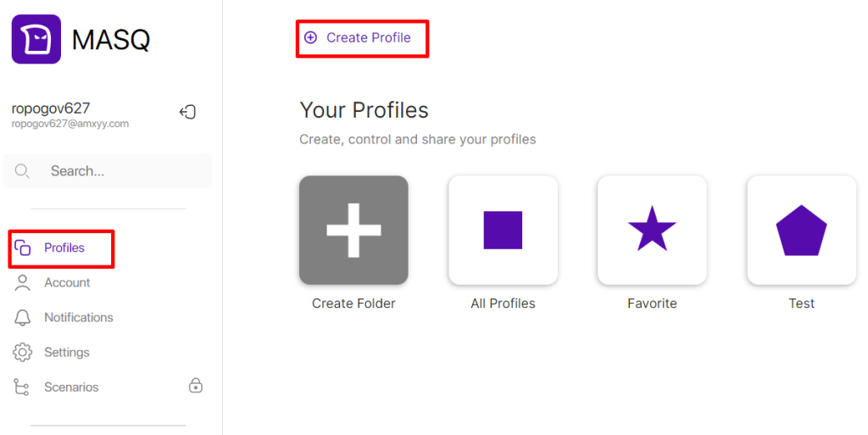
Task: Click the Profiles stacked-squares icon
Action: 23,248
